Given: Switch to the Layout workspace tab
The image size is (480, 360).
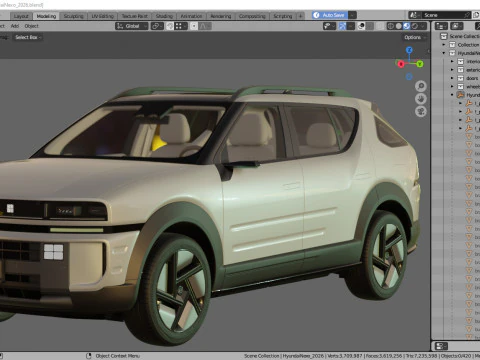Looking at the screenshot, I should 21,16.
